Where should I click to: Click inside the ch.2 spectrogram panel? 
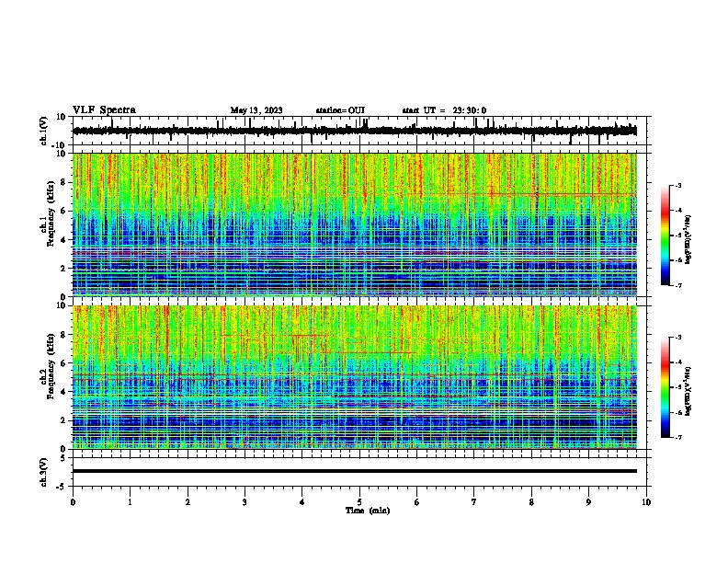pyautogui.click(x=355, y=377)
